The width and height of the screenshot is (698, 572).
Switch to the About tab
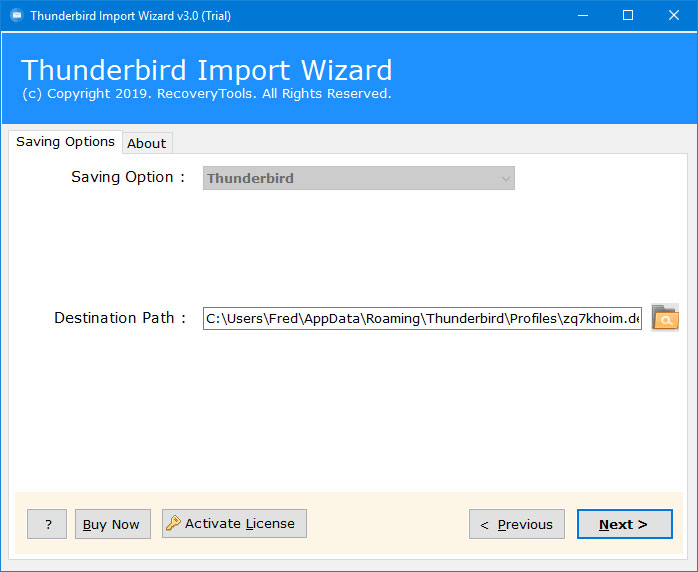click(x=146, y=143)
